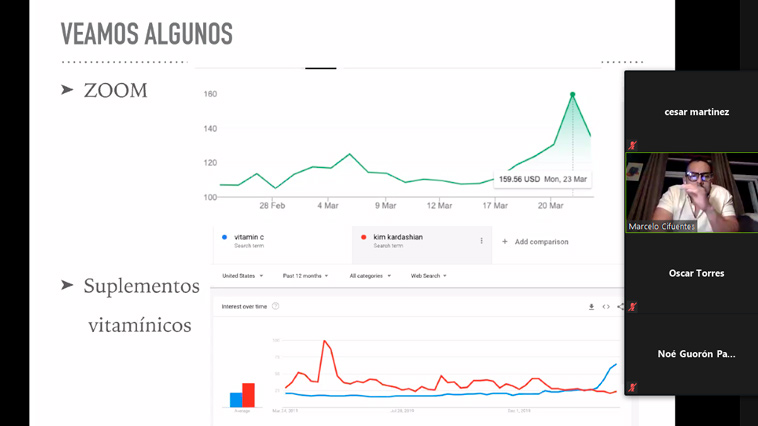Select the kim kardashian search term box
This screenshot has height=426, width=758.
tap(422, 244)
